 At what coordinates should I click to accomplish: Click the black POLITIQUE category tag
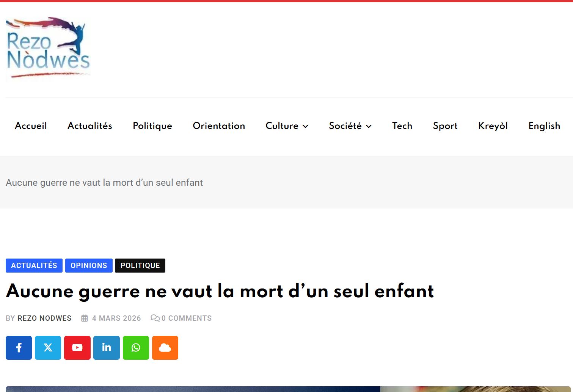pos(140,265)
